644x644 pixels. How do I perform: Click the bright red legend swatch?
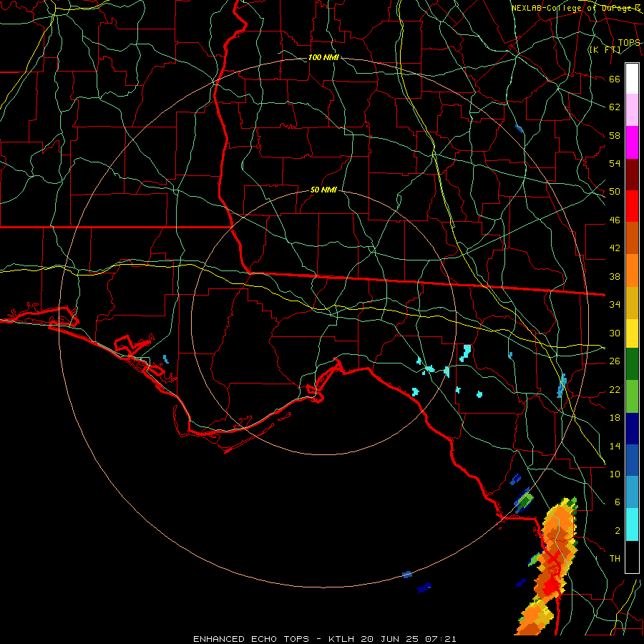coord(632,206)
